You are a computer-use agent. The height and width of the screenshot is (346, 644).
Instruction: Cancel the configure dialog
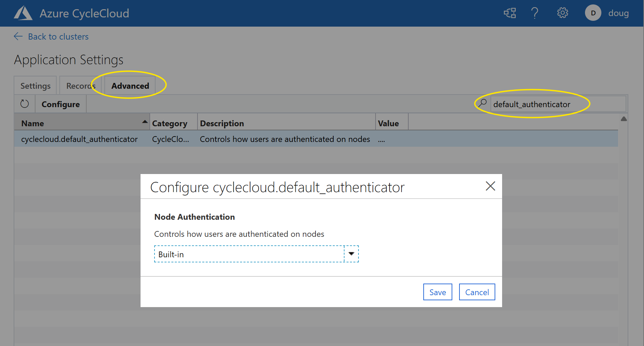point(477,292)
